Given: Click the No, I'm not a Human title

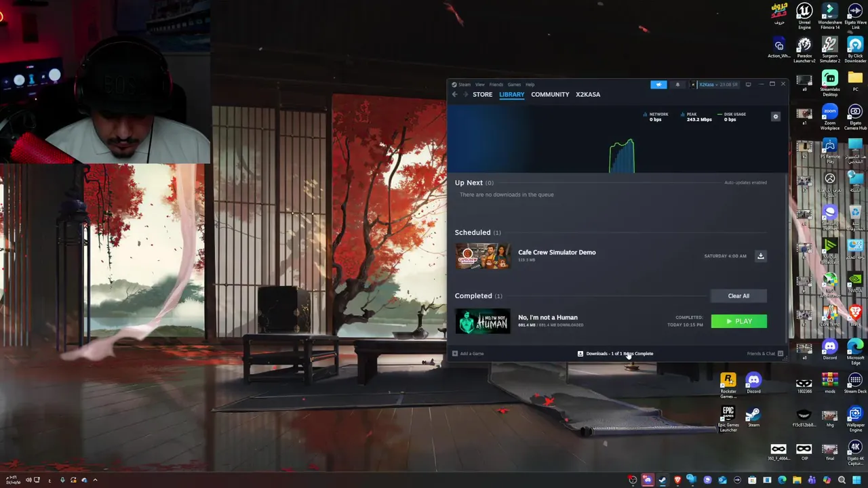Looking at the screenshot, I should pos(548,317).
